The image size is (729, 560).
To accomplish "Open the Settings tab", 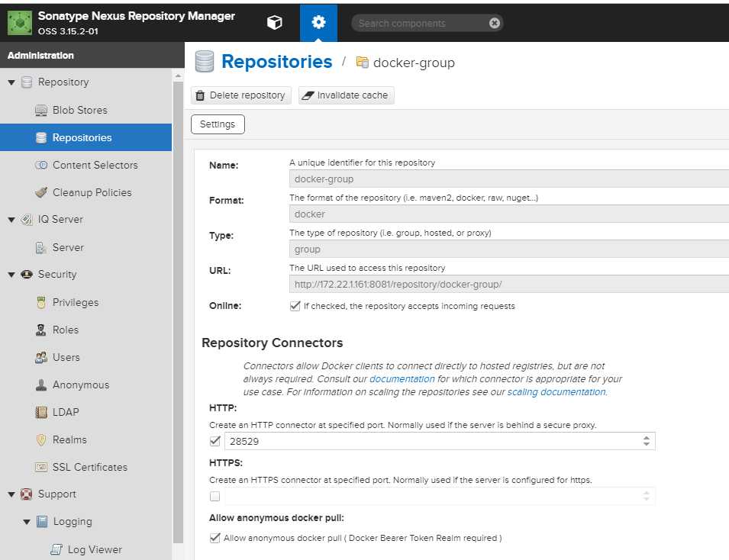I will coord(218,124).
